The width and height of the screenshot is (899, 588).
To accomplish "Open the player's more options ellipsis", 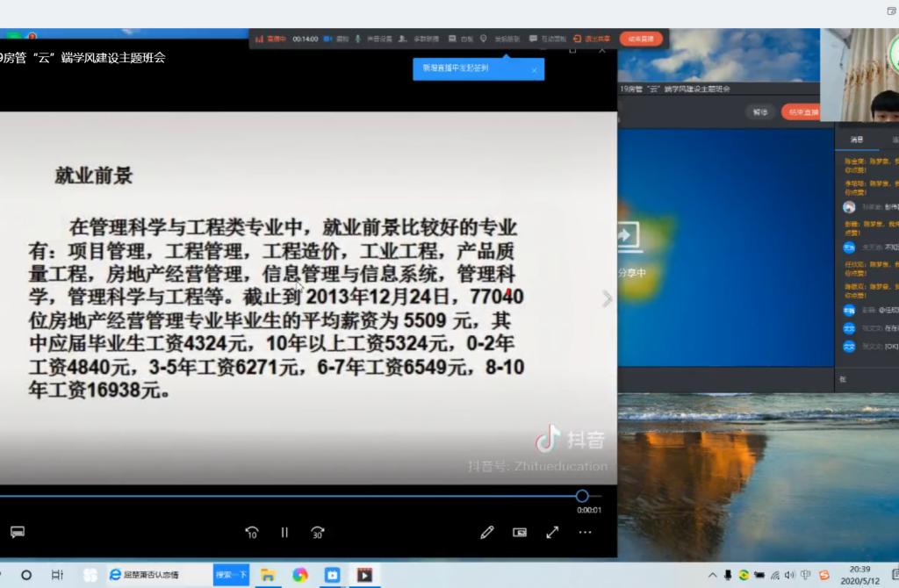I will click(585, 532).
